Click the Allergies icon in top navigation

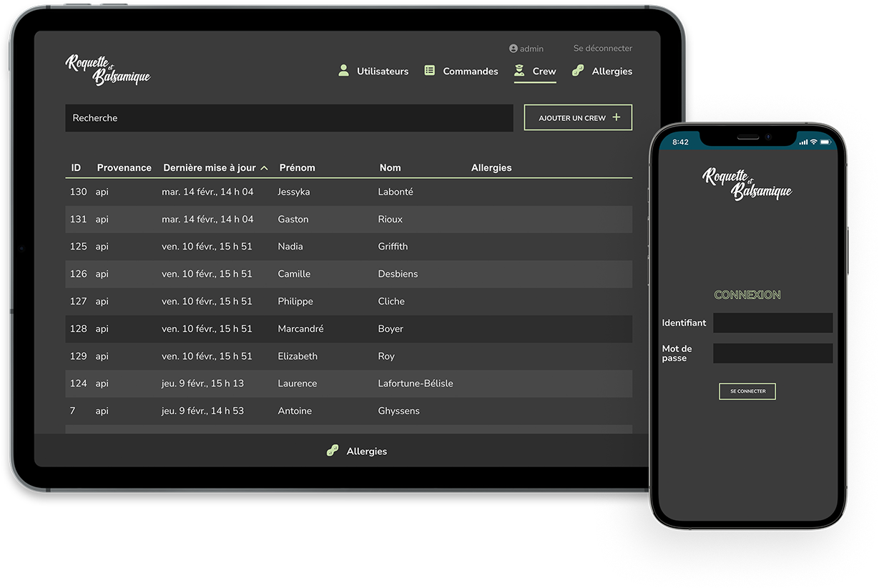[x=578, y=70]
